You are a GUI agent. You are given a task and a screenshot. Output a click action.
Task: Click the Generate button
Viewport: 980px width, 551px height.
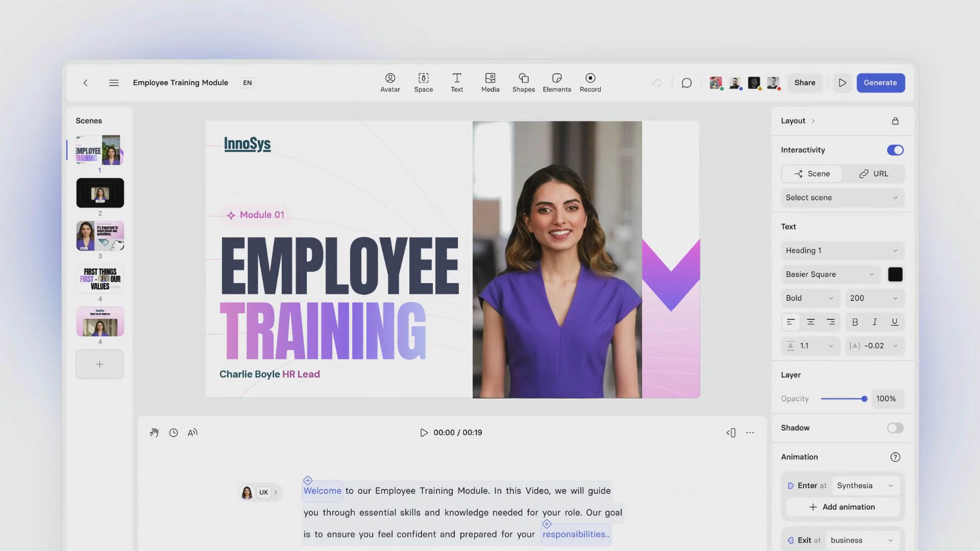point(880,83)
